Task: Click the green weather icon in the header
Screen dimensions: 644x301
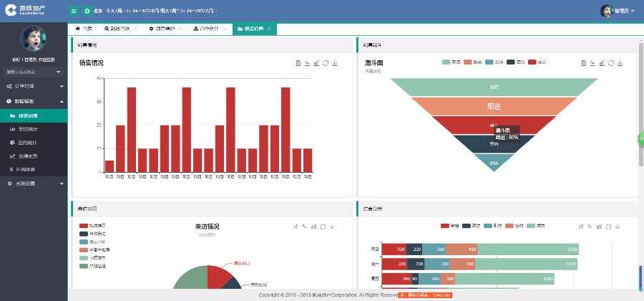Action: coord(87,11)
